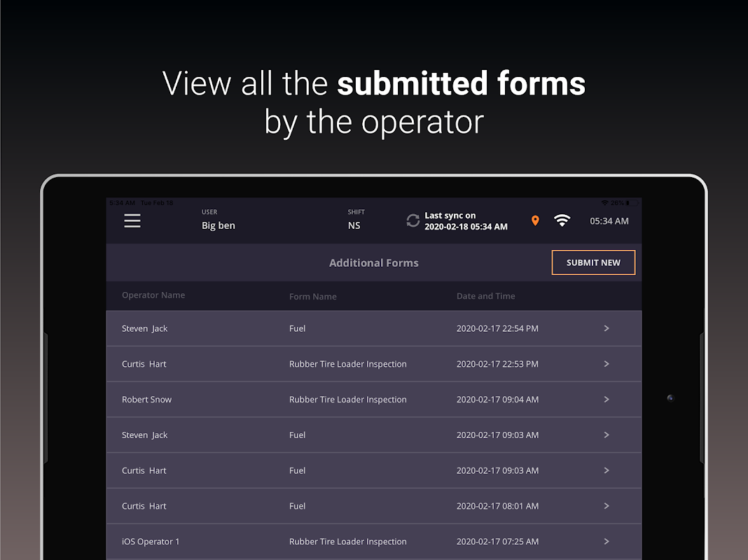Tap the NS shift value
This screenshot has width=748, height=560.
click(354, 225)
